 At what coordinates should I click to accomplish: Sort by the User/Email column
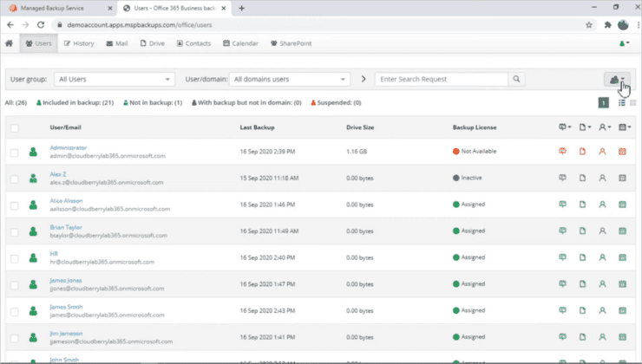pos(66,127)
